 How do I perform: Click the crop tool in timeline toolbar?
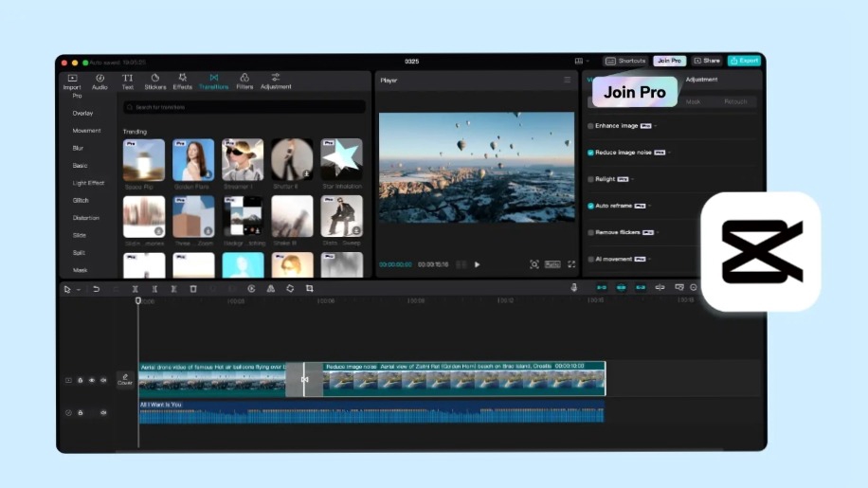tap(310, 288)
